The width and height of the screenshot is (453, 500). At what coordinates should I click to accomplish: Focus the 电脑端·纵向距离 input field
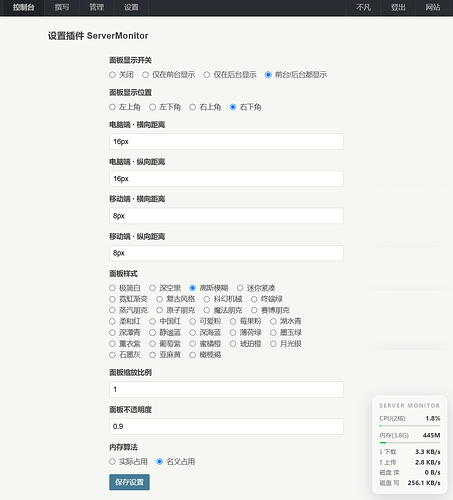[226, 179]
